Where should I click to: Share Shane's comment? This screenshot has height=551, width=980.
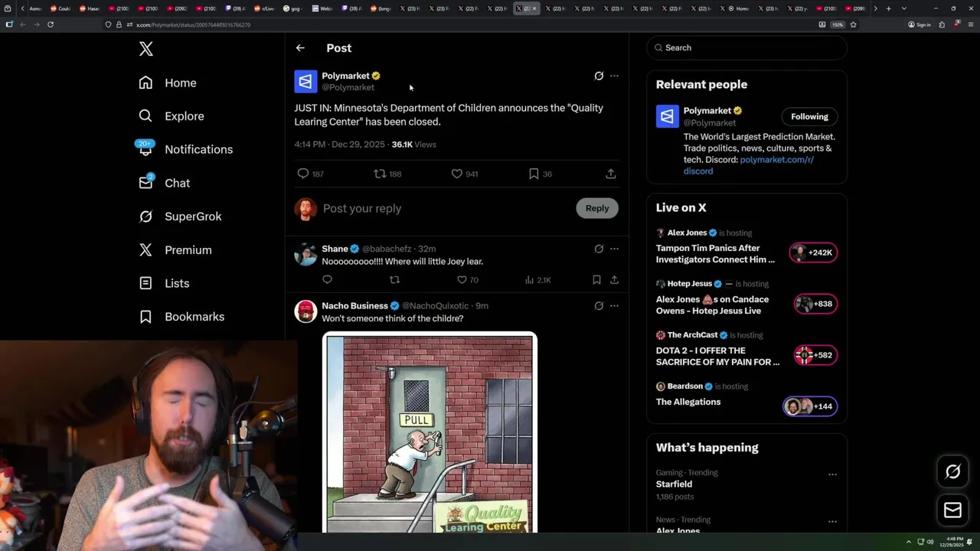(x=614, y=280)
